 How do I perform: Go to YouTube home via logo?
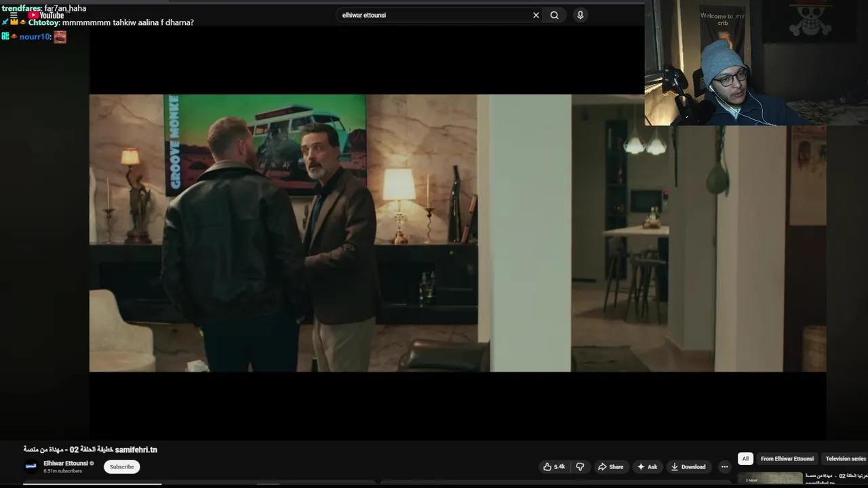(46, 15)
